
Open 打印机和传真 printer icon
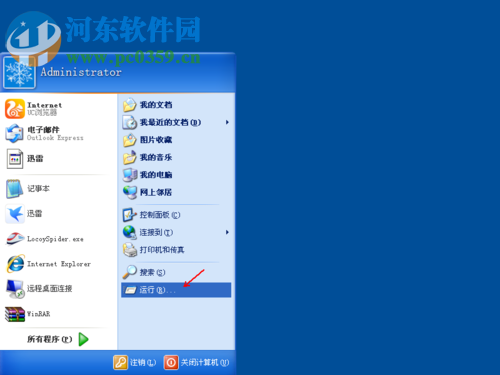[x=130, y=250]
